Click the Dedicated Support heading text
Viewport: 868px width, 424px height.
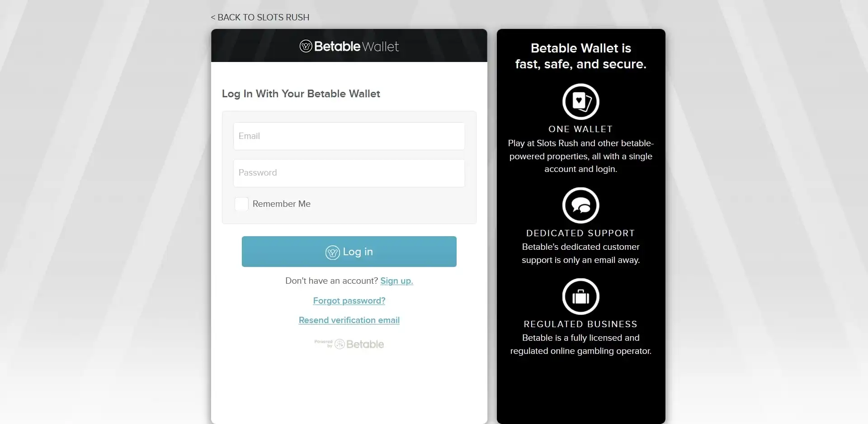(x=580, y=233)
